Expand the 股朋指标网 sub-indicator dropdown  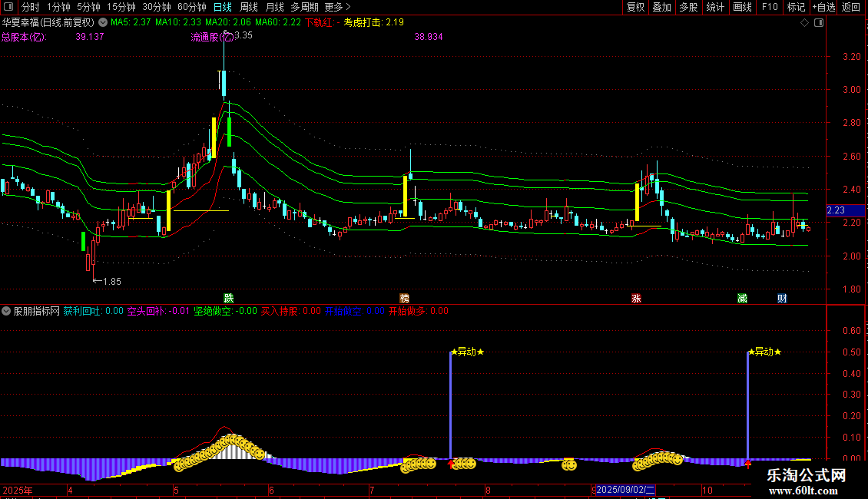[x=7, y=312]
